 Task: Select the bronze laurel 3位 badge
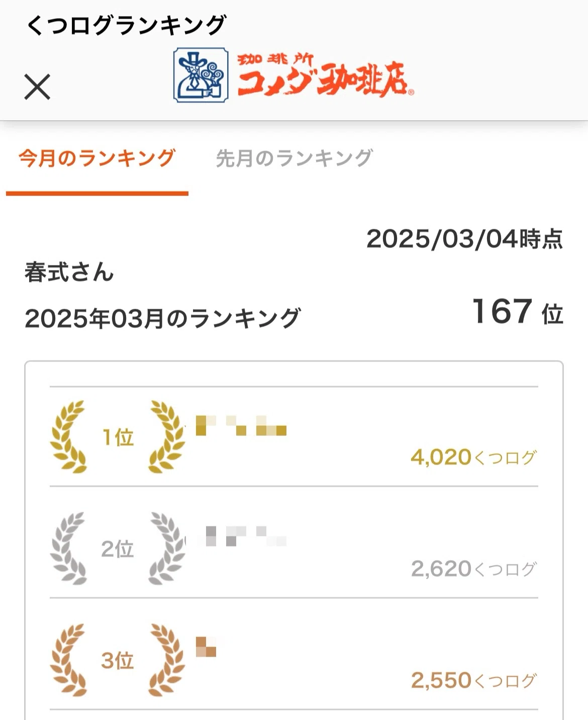[x=118, y=660]
